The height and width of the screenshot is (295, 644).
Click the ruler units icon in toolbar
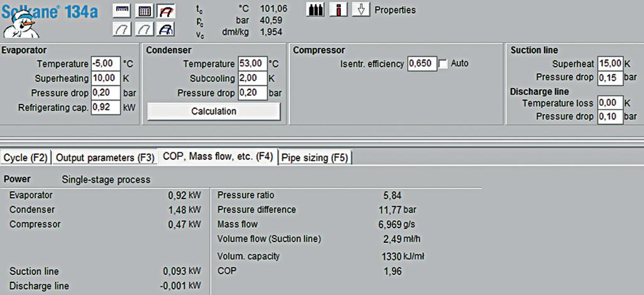click(x=121, y=11)
